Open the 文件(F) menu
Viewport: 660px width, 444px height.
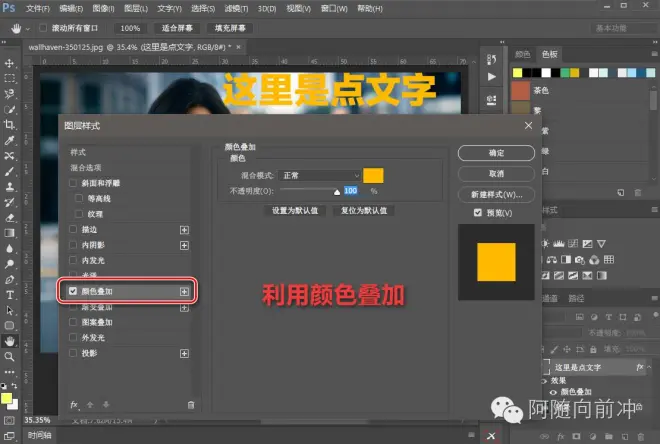pos(37,8)
